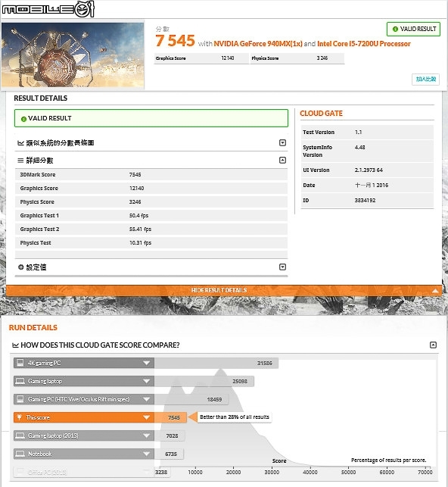The width and height of the screenshot is (448, 487).
Task: Click the gear icon beside 設定值
Action: [20, 267]
